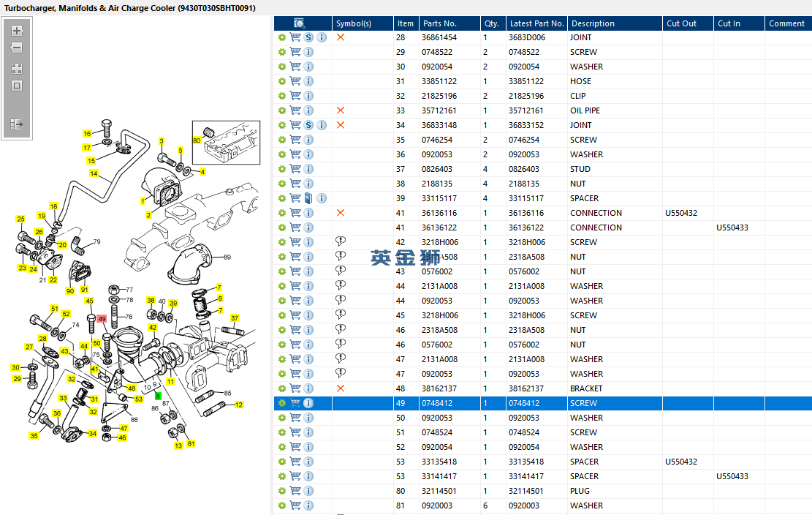
Task: Click gear icon for PLUG 32114501
Action: 281,491
